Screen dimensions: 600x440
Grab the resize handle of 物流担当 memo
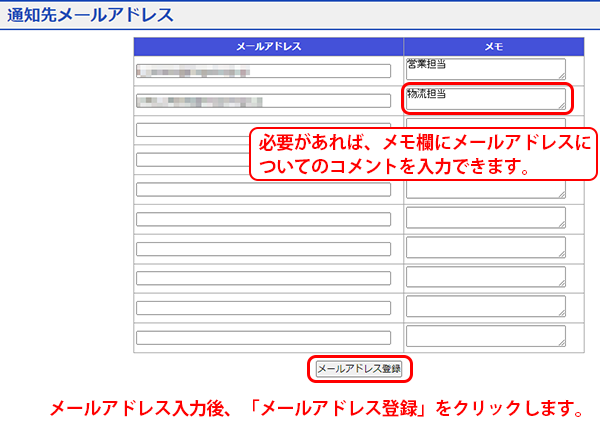(561, 105)
